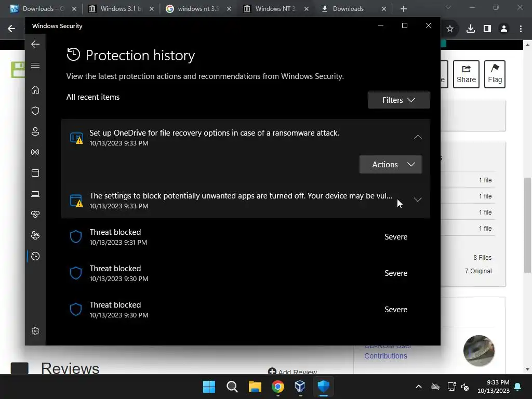
Task: Click the Chrome tab search chevron
Action: [x=448, y=7]
